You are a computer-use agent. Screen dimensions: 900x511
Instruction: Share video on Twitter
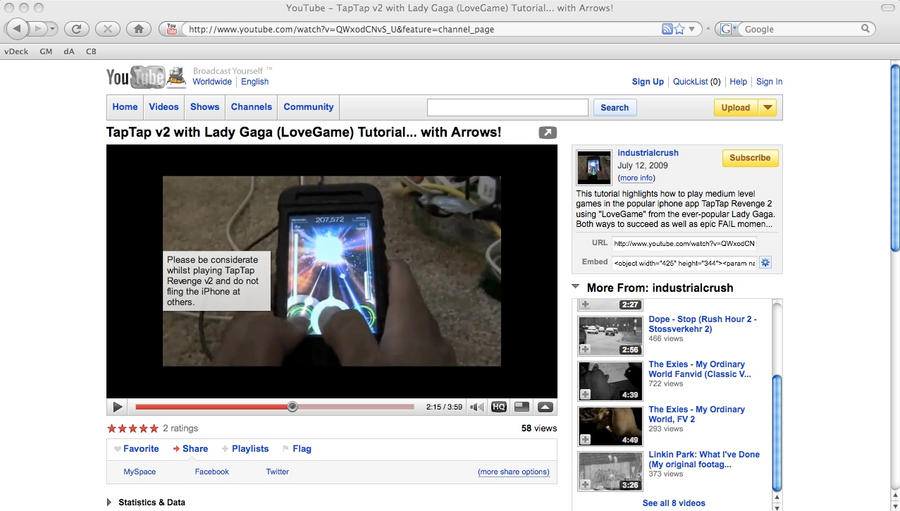pyautogui.click(x=277, y=471)
